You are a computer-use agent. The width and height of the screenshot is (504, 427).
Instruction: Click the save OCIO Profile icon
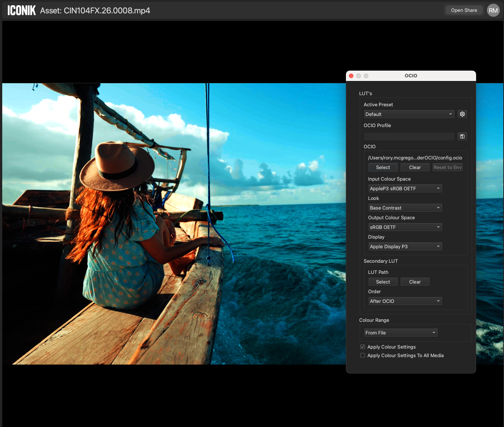[x=462, y=136]
